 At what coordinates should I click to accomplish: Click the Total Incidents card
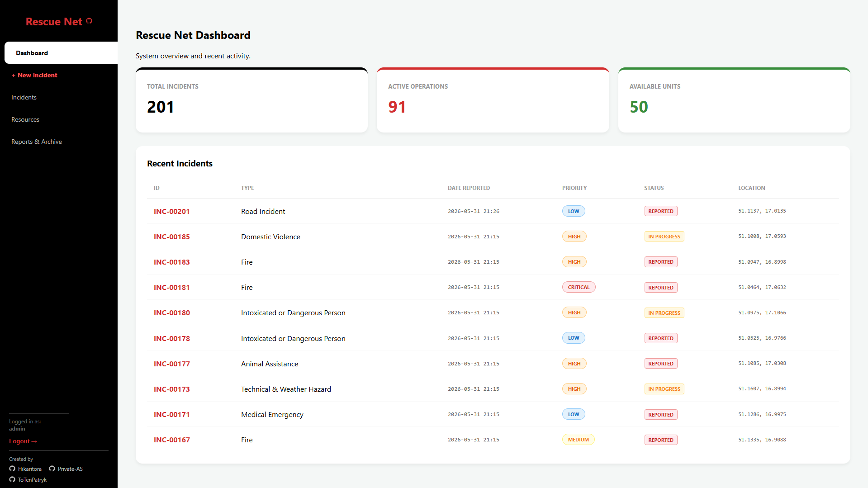pyautogui.click(x=251, y=100)
